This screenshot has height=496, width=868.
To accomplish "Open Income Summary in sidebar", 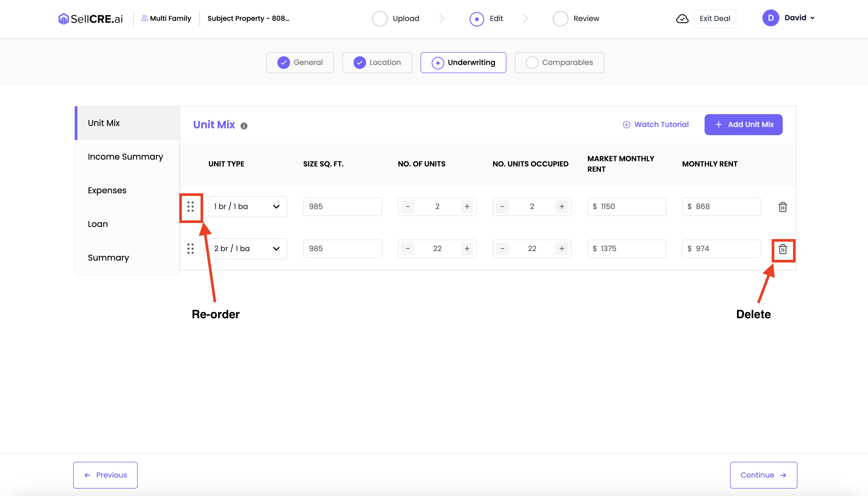I will tap(125, 157).
